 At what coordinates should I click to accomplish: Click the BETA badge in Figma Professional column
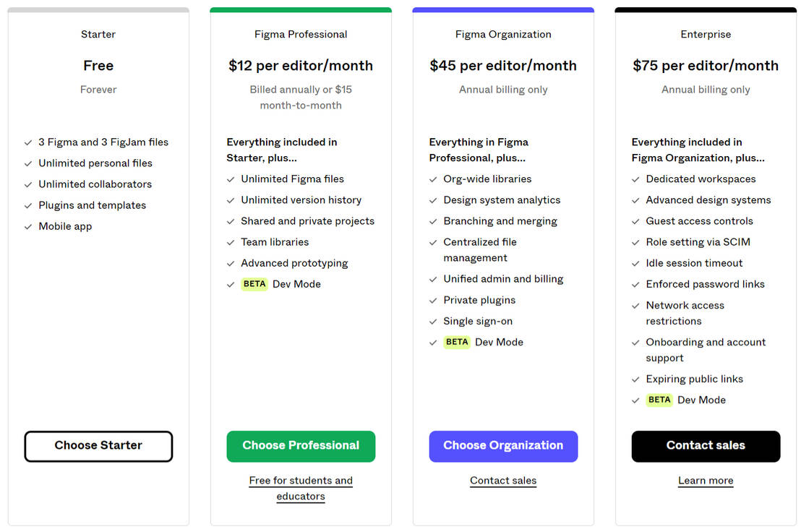pos(254,283)
